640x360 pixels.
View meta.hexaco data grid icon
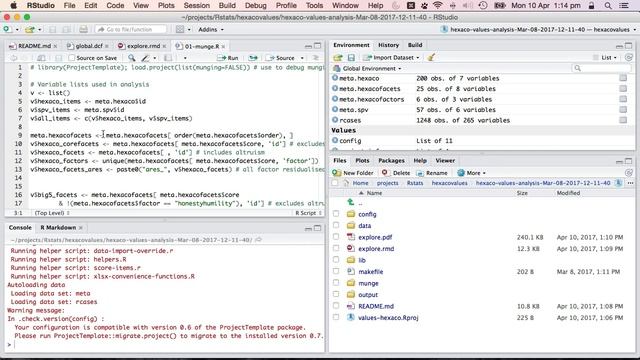(x=623, y=78)
